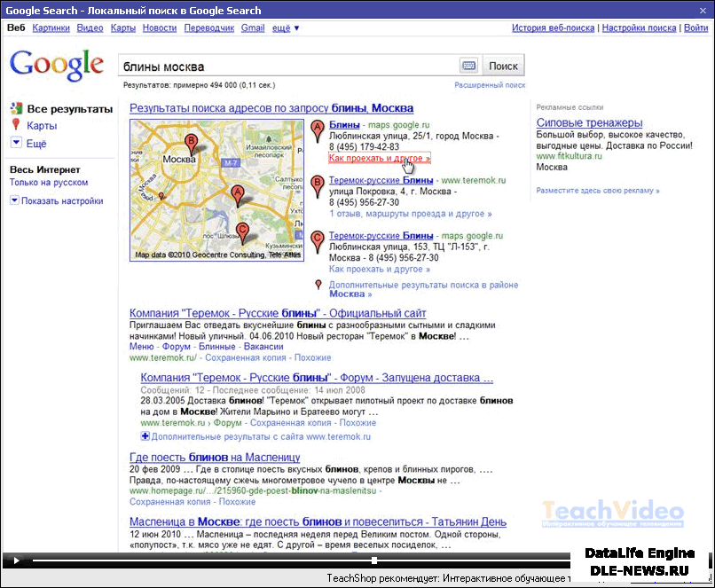The width and height of the screenshot is (715, 588).
Task: Click Как проехать и другое under Люблинская 153
Action: (380, 269)
